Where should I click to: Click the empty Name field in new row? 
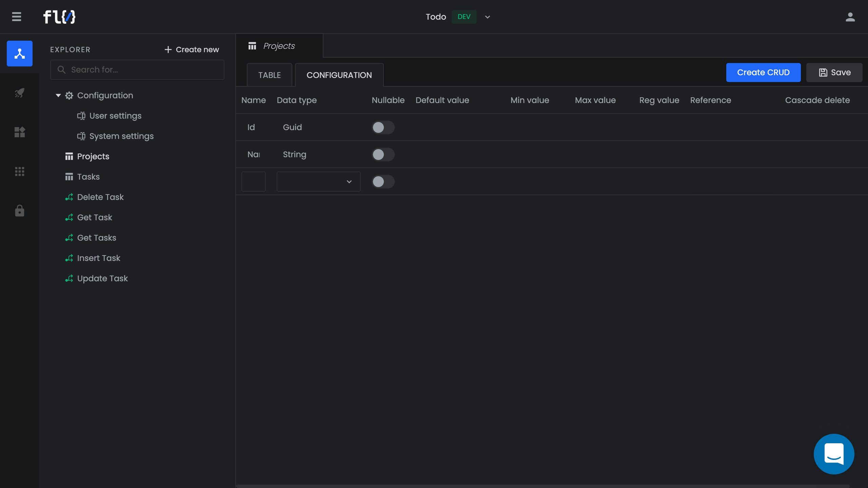click(x=253, y=182)
